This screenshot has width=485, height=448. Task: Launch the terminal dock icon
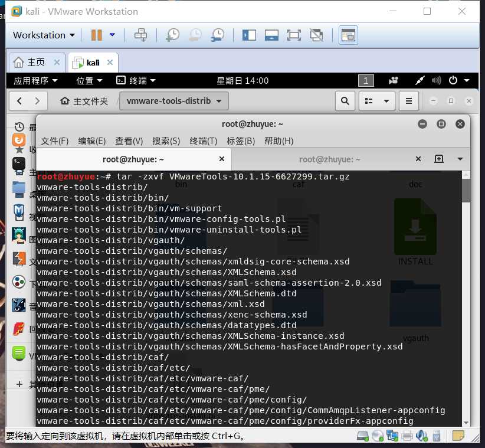(19, 163)
